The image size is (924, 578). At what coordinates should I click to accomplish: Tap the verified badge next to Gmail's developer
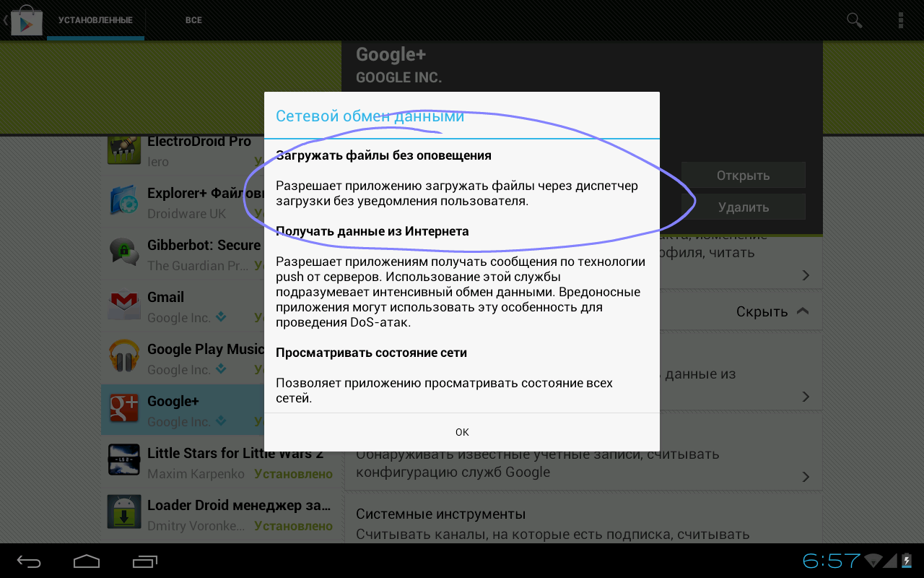222,317
